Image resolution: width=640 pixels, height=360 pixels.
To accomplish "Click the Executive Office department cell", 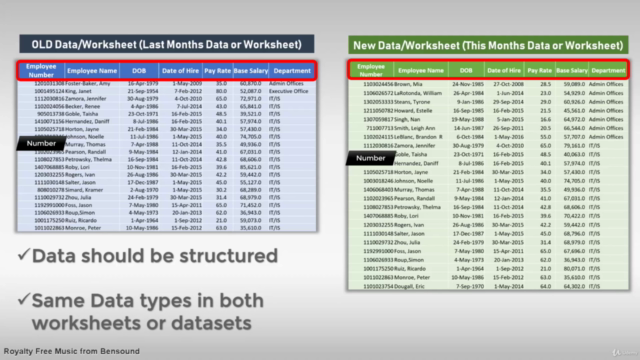I will (288, 91).
